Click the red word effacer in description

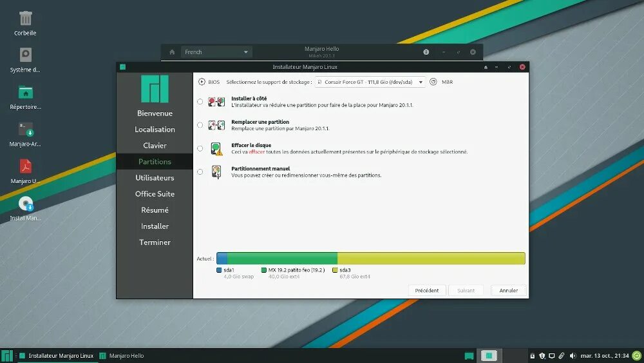tap(257, 152)
